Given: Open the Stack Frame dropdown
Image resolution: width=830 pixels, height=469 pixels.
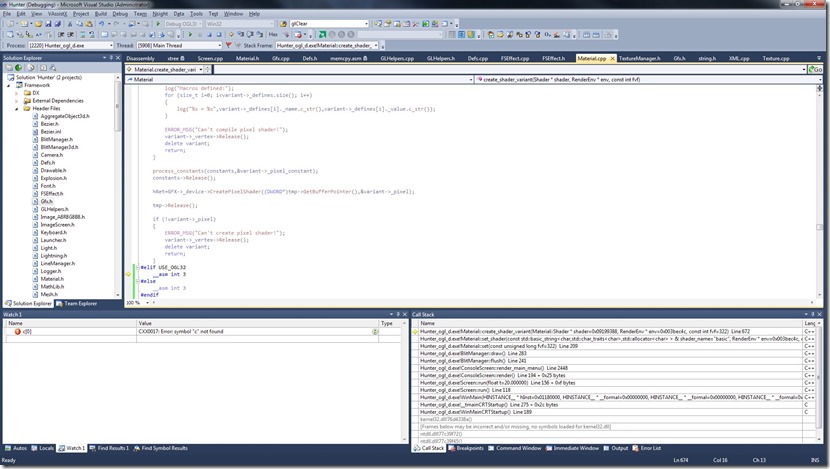Looking at the screenshot, I should click(x=376, y=46).
